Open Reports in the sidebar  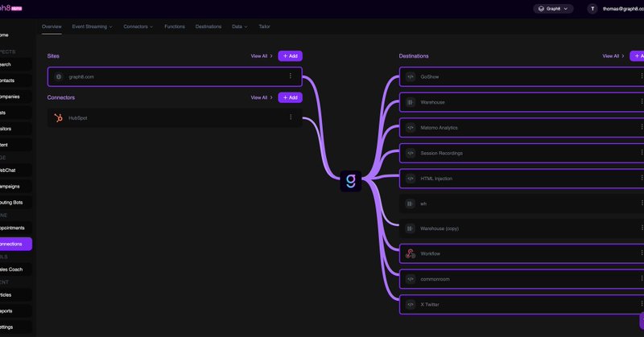point(15,310)
